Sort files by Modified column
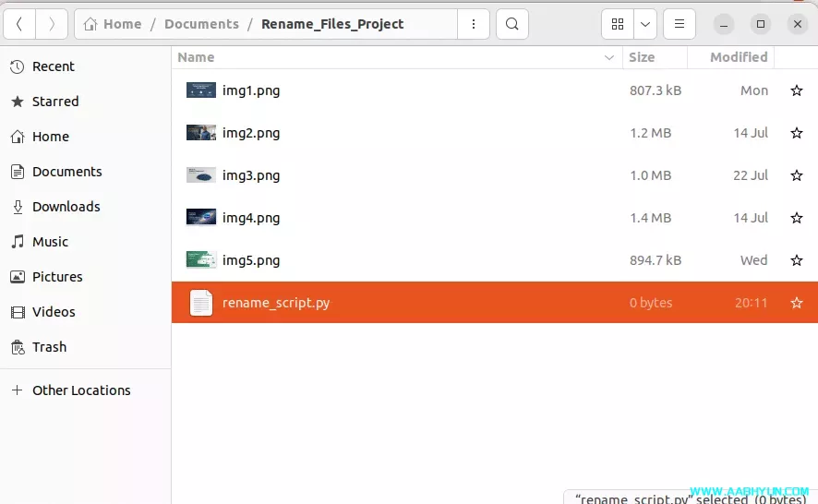Screen dimensions: 818x504 (738, 57)
